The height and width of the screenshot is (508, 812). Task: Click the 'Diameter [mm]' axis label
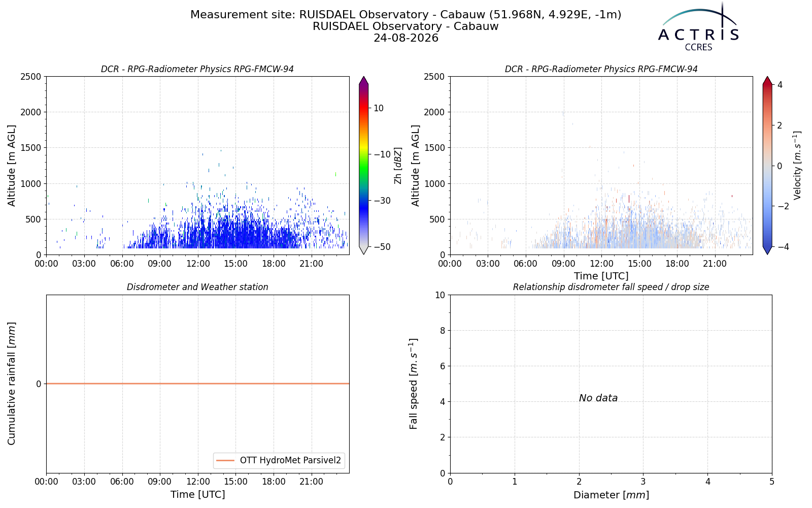pyautogui.click(x=611, y=495)
